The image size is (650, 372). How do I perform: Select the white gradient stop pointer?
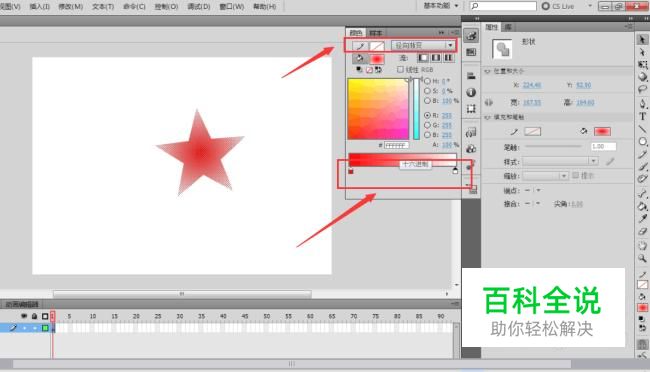(455, 170)
